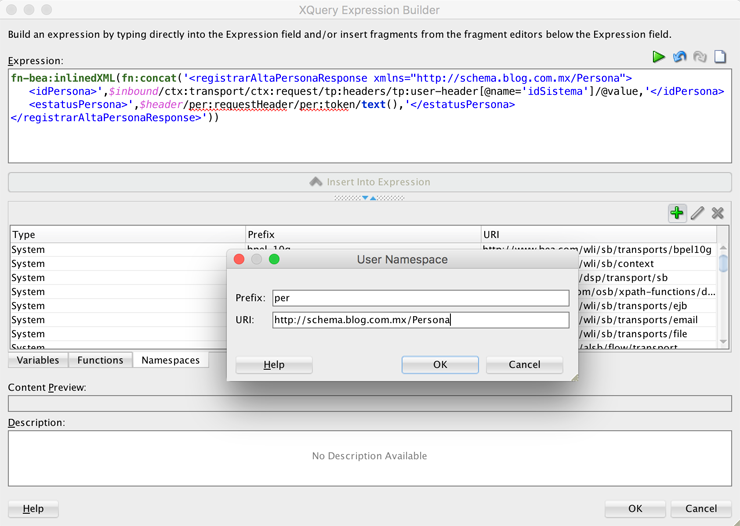Select row with URI ending transports/email
The image size is (740, 526).
(x=363, y=320)
